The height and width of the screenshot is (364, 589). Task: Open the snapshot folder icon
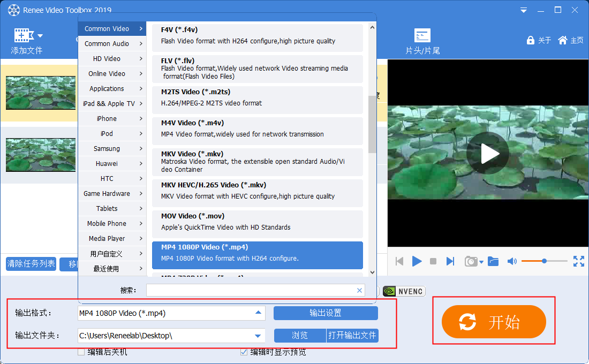[493, 261]
